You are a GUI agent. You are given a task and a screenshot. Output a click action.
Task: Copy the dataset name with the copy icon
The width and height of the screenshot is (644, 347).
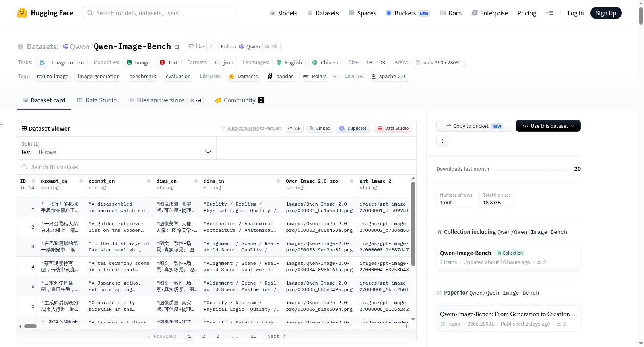click(x=176, y=46)
